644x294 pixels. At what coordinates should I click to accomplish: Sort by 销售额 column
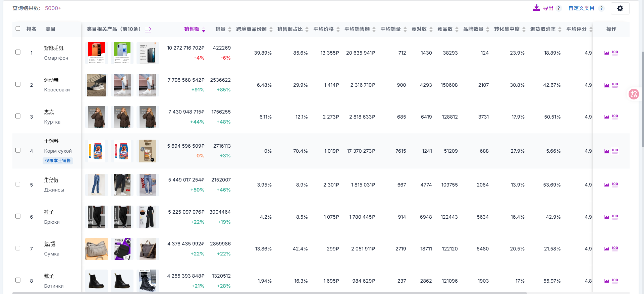[x=195, y=29]
